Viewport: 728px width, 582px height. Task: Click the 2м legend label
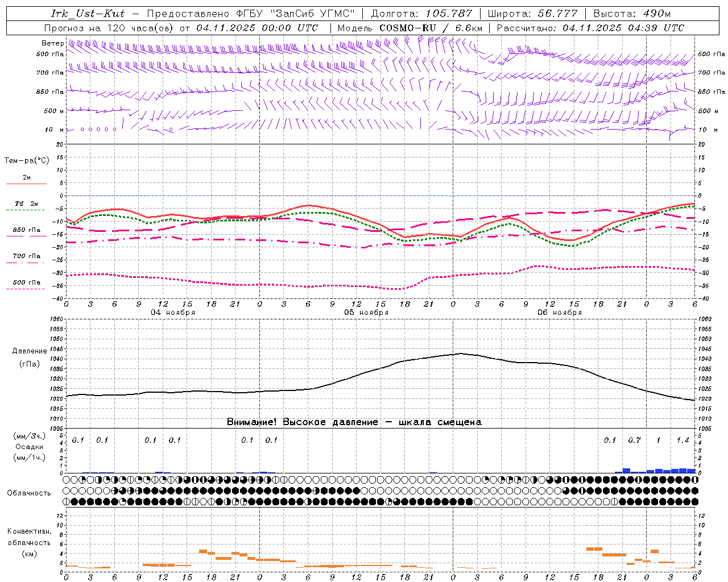(x=27, y=178)
